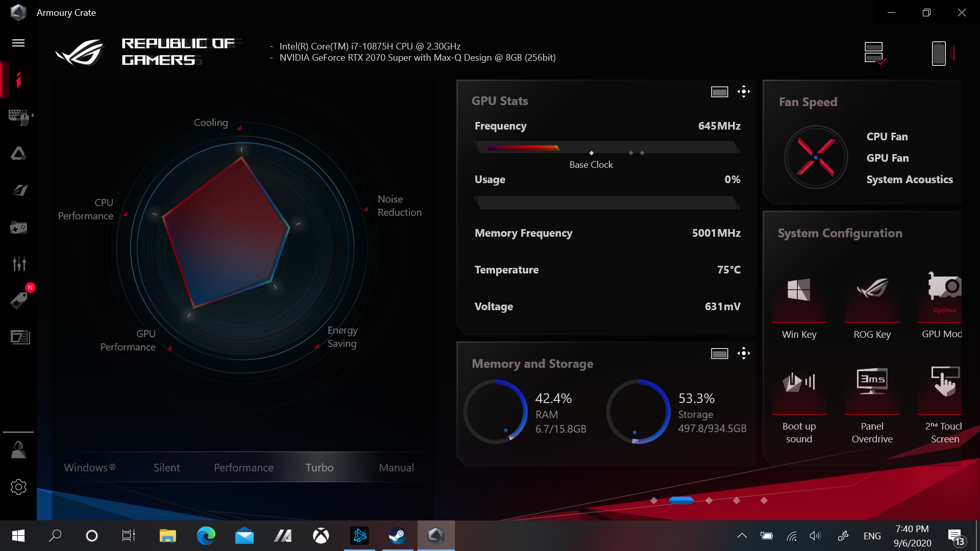Click the mobile phone connect icon in header
The image size is (980, 551).
pyautogui.click(x=942, y=53)
